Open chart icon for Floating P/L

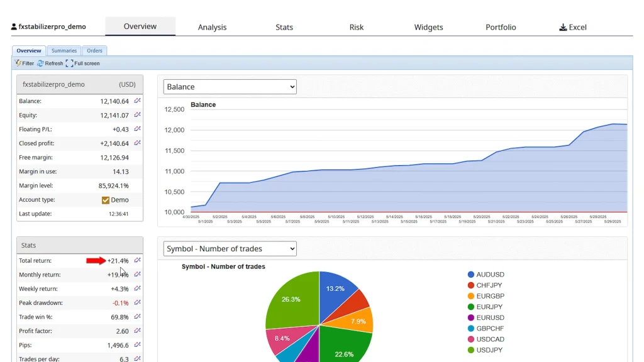[137, 129]
